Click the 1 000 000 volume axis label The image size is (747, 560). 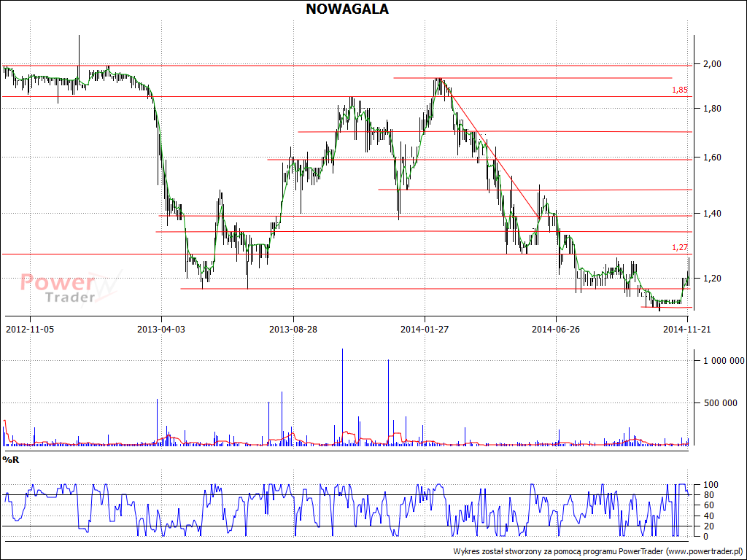coord(724,361)
